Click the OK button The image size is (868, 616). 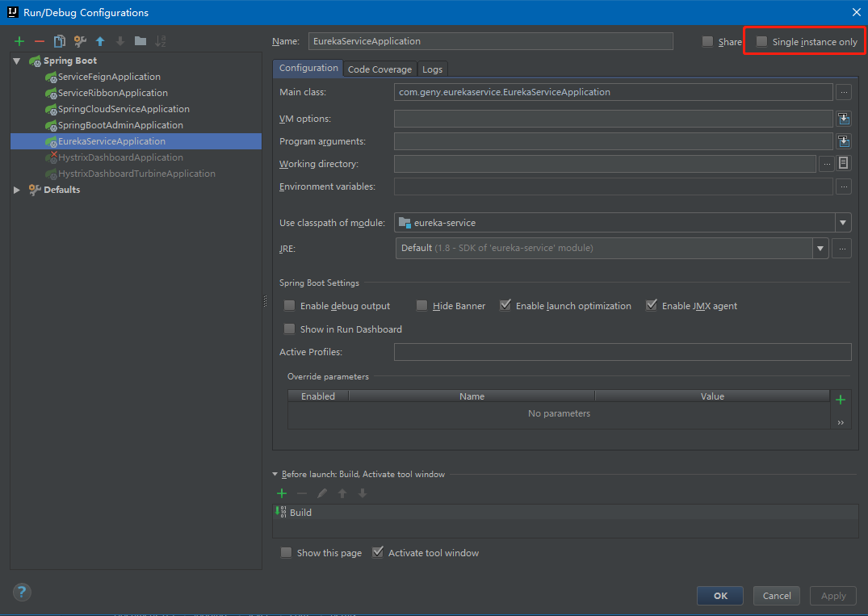pos(720,596)
